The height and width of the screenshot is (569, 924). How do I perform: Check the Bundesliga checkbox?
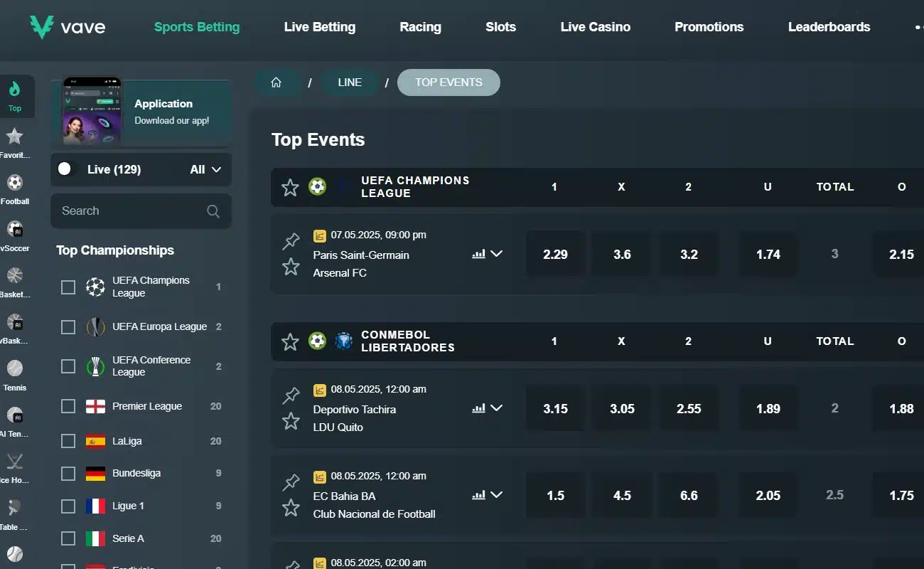point(68,473)
